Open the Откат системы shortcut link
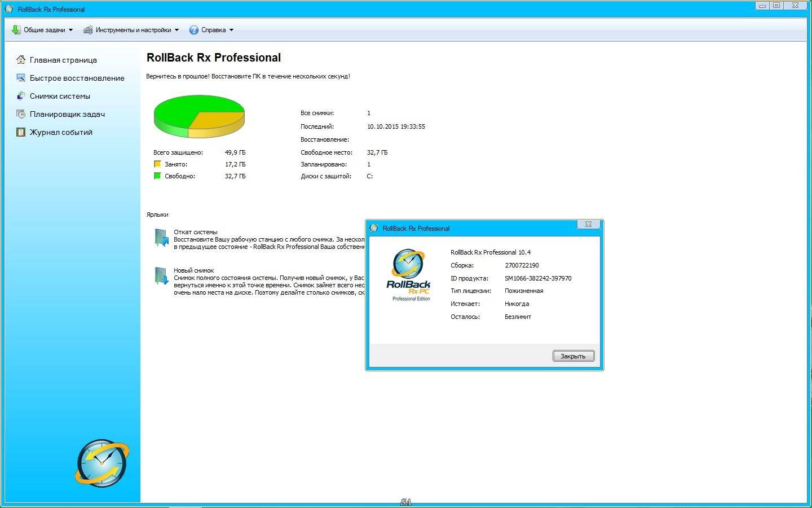Screen dimensions: 812x508 click(195, 232)
